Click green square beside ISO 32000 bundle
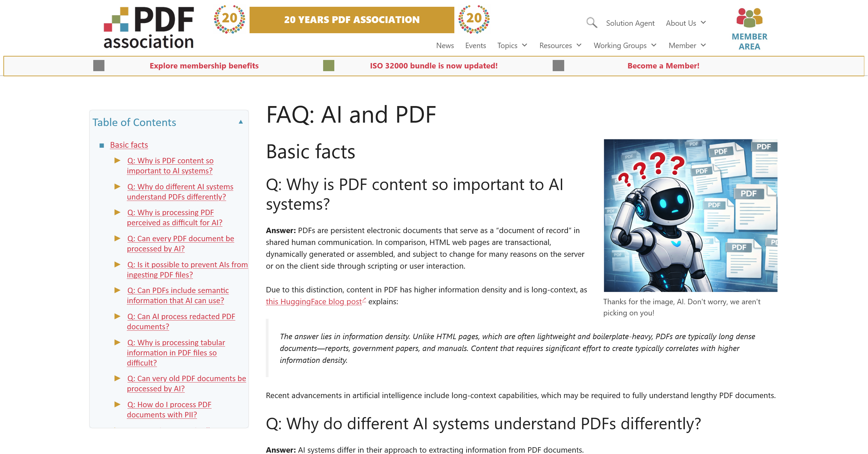 (x=329, y=65)
